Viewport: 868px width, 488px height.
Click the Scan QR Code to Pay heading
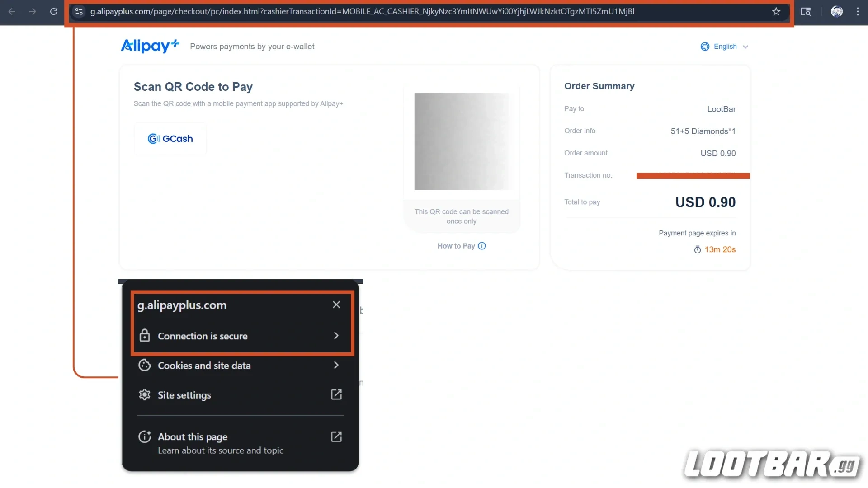click(193, 87)
